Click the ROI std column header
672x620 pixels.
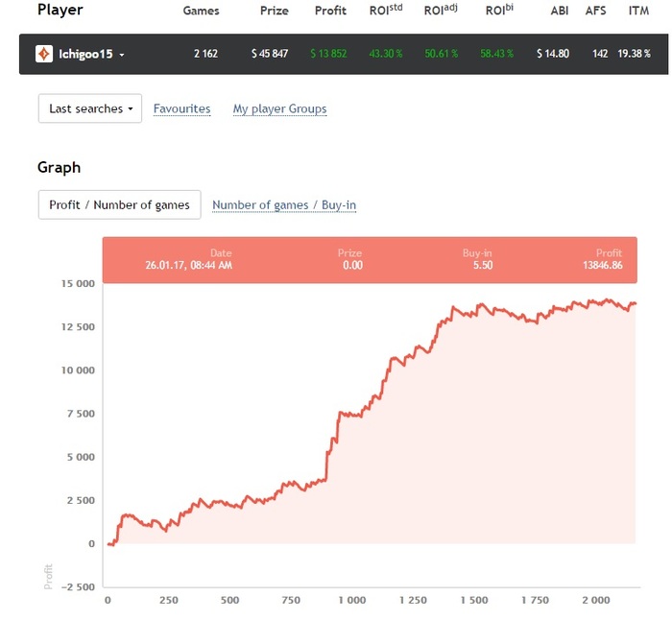click(386, 10)
